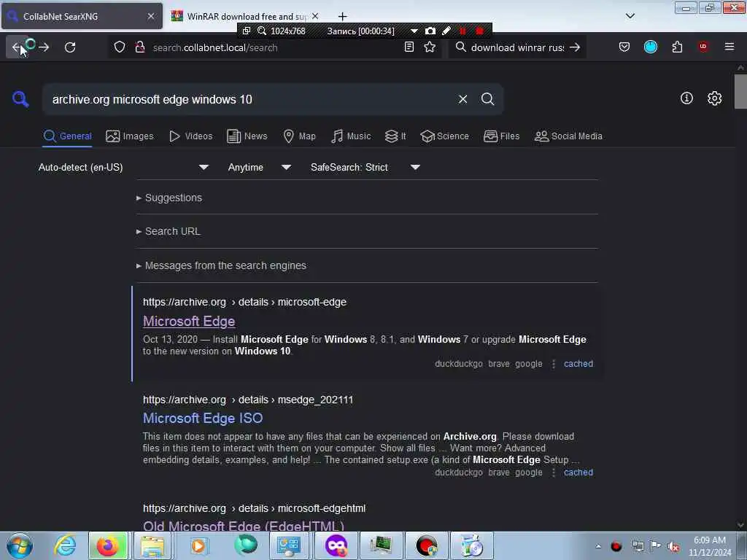The width and height of the screenshot is (747, 560).
Task: Open the list-all-tabs chevron in tab bar
Action: pos(630,16)
